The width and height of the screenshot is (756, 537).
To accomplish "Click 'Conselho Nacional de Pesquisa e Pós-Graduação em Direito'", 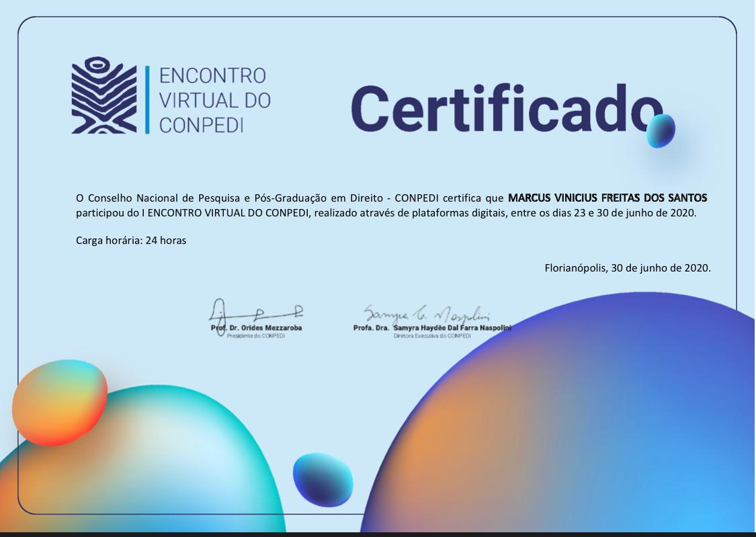I will pyautogui.click(x=235, y=198).
